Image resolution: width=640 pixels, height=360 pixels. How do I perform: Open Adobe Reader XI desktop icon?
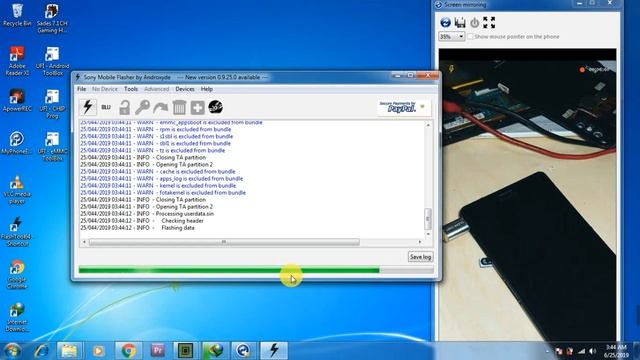pos(17,60)
